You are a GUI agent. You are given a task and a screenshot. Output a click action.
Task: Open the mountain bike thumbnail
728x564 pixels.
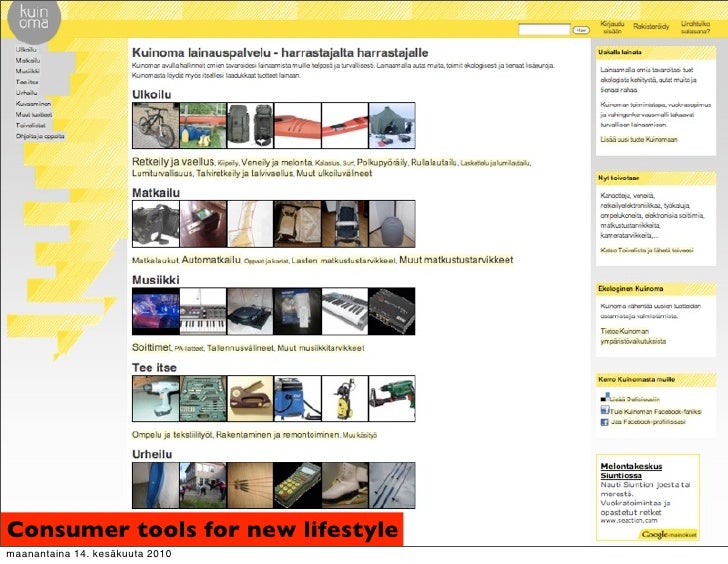(x=156, y=126)
